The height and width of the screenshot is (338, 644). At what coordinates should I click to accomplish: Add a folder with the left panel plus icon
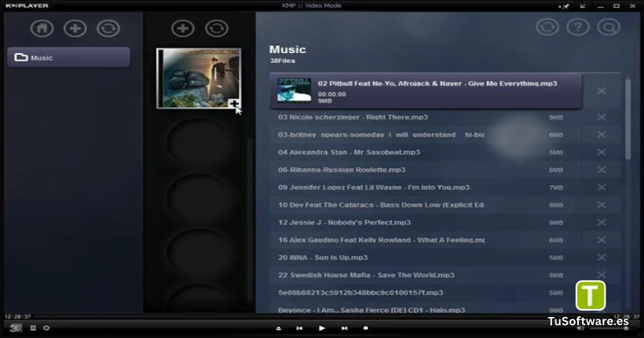click(75, 28)
